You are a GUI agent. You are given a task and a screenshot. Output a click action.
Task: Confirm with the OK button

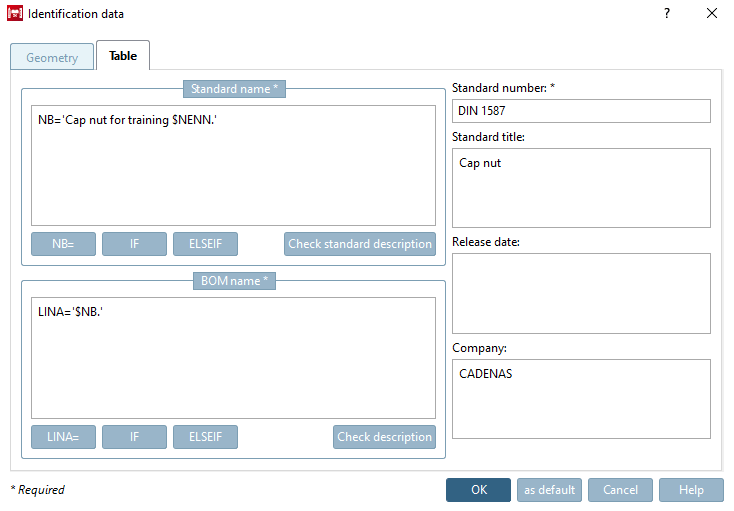(x=478, y=490)
